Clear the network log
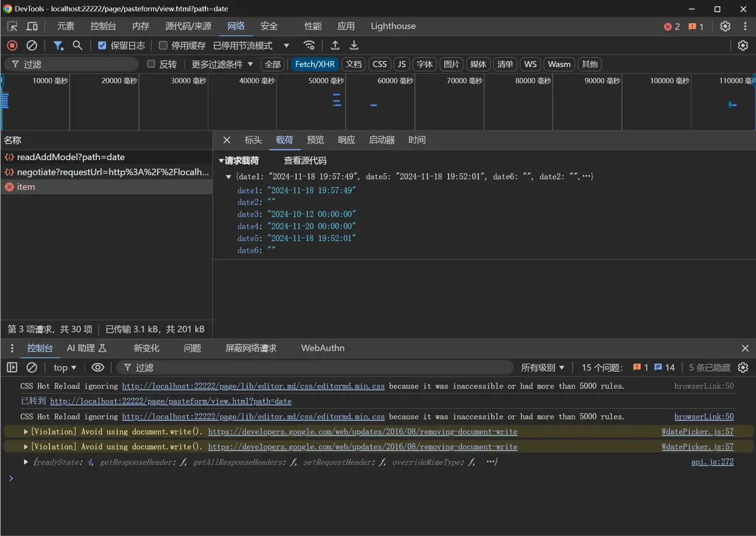Screen dimensions: 756x536 click(x=32, y=46)
